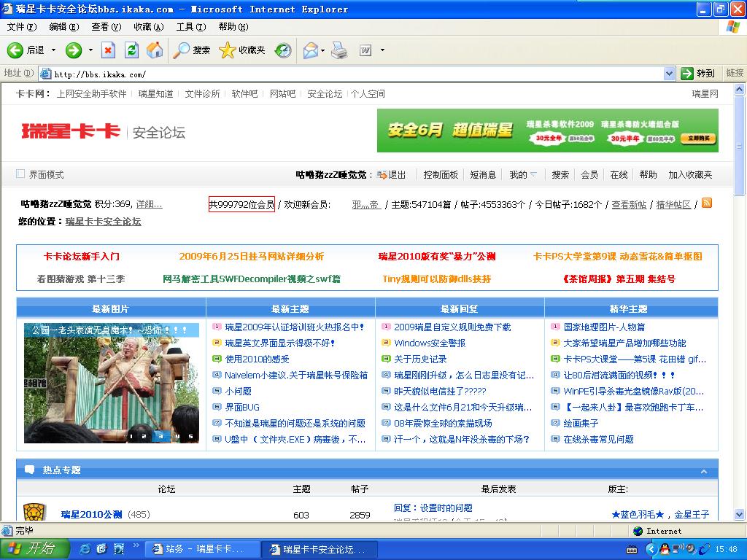Go to the Home page icon

(x=155, y=50)
